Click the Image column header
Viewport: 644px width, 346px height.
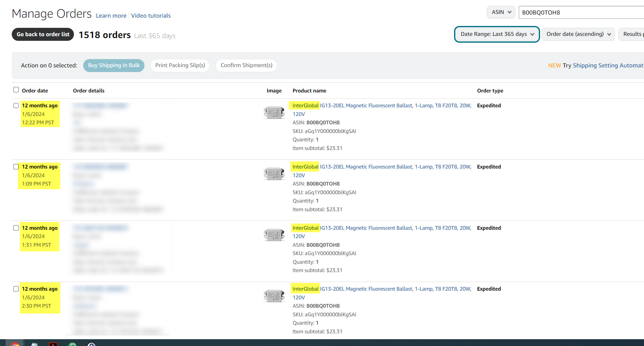pyautogui.click(x=274, y=91)
